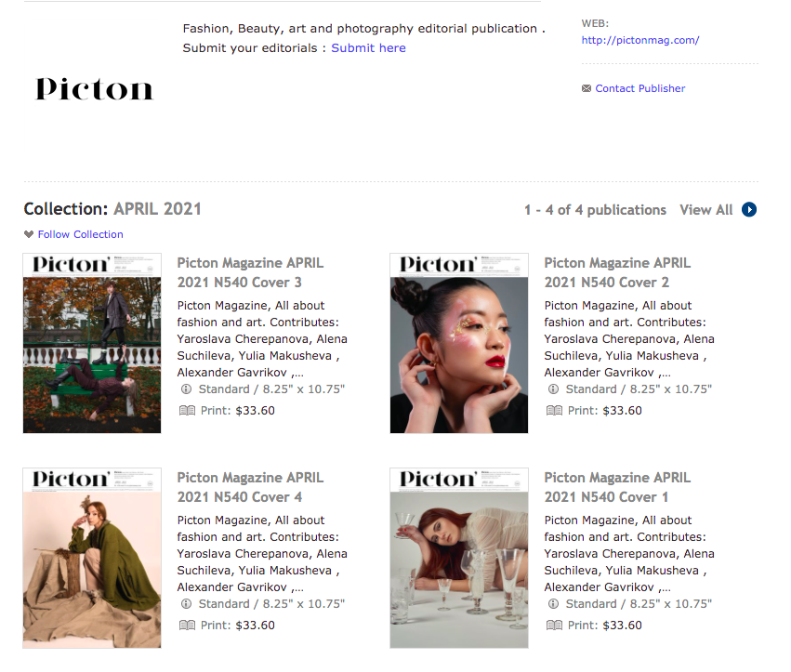Click the book print icon for Cover 4
791x672 pixels.
187,626
